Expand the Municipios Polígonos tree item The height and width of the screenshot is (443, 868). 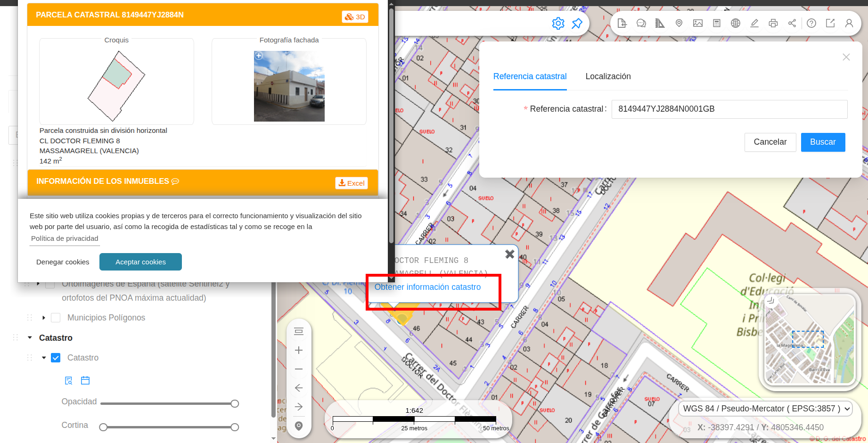coord(44,318)
